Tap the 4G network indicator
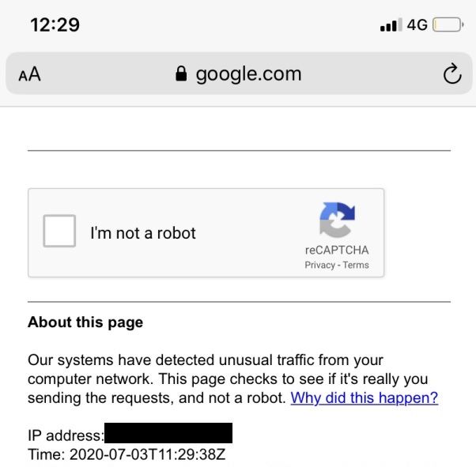Image resolution: width=476 pixels, height=467 pixels. click(x=417, y=25)
